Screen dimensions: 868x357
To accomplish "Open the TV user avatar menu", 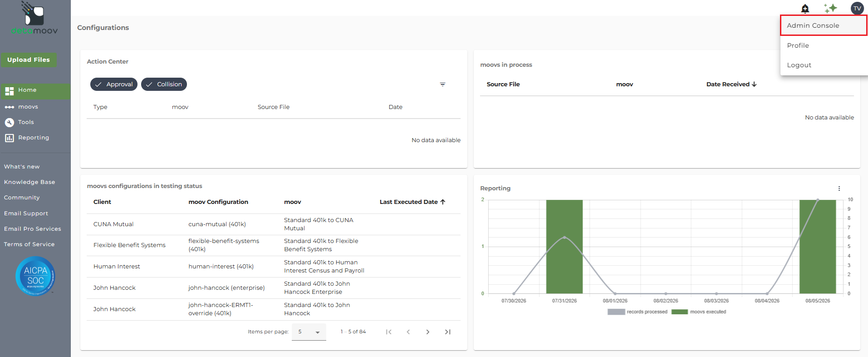I will pyautogui.click(x=857, y=8).
